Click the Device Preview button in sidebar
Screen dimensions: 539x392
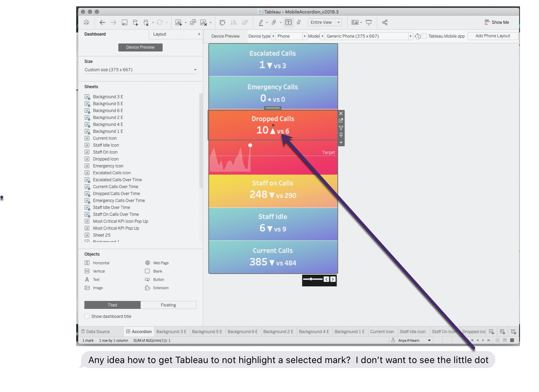[x=140, y=47]
